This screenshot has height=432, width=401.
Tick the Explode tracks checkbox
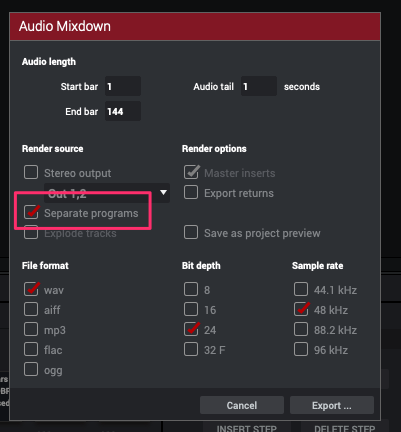tap(31, 233)
